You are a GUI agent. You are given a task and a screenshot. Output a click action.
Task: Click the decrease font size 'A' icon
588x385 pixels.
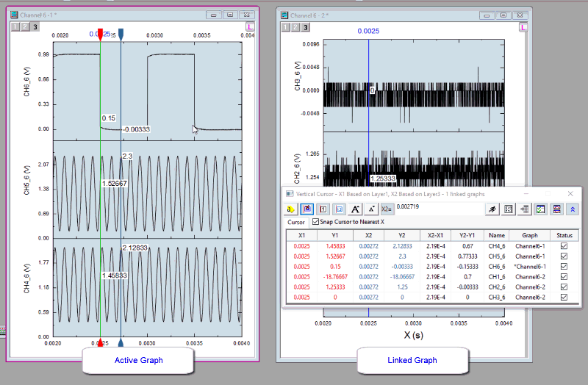pos(371,209)
